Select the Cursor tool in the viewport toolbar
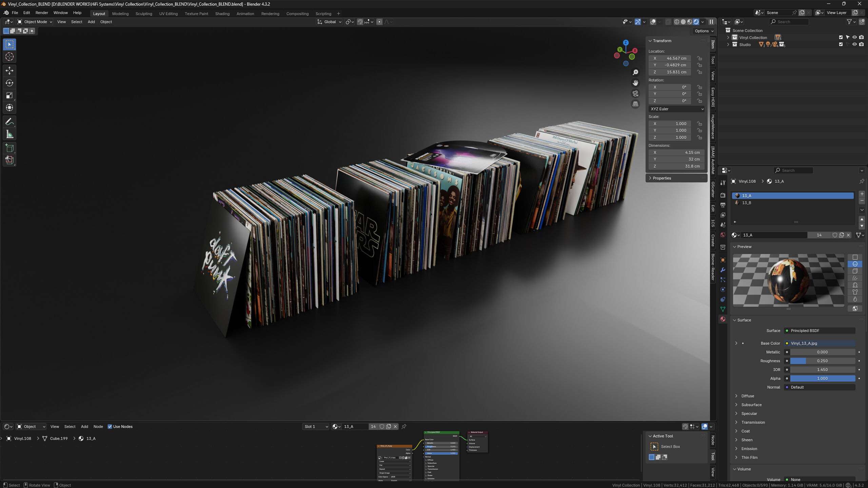The width and height of the screenshot is (868, 488). (x=9, y=57)
